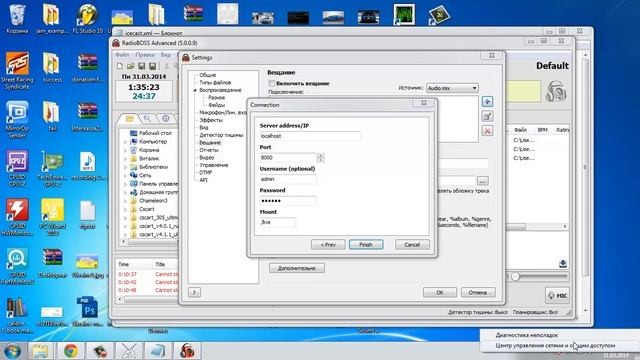Open the CPUID HWMonitor desktop shortcut
640x360 pixels.
(x=17, y=217)
